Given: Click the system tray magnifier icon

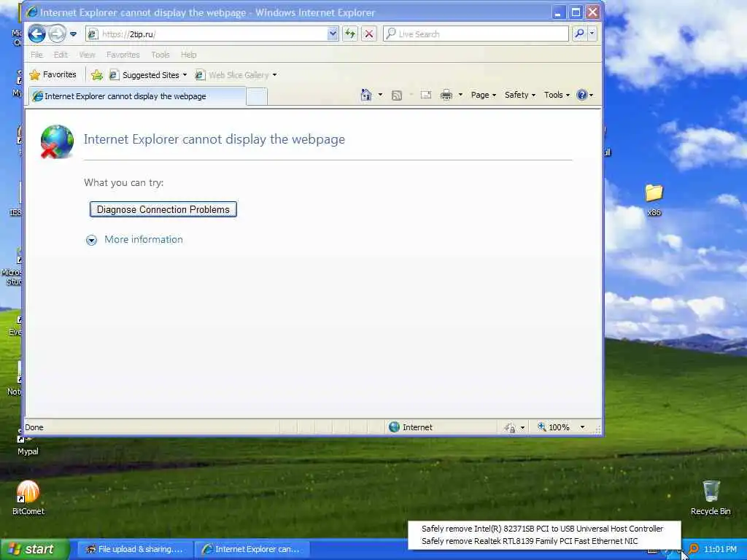Looking at the screenshot, I should pos(694,549).
